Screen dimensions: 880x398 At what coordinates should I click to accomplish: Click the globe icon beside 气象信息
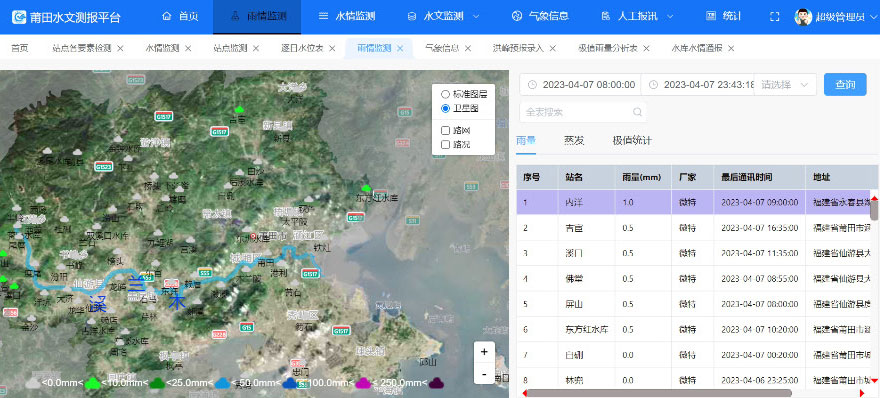coord(516,16)
